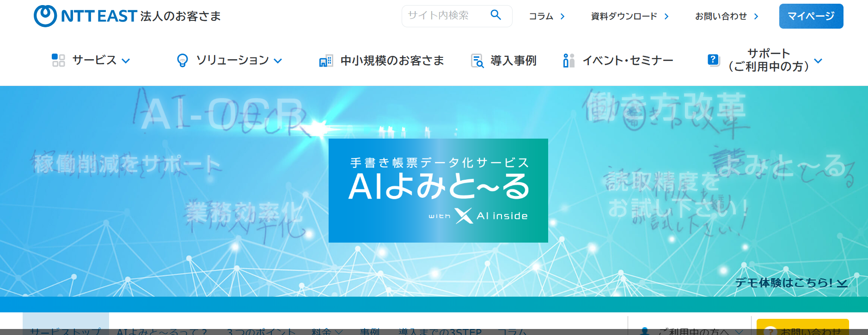868x335 pixels.
Task: Open the 導入事例 menu item
Action: pos(513,61)
